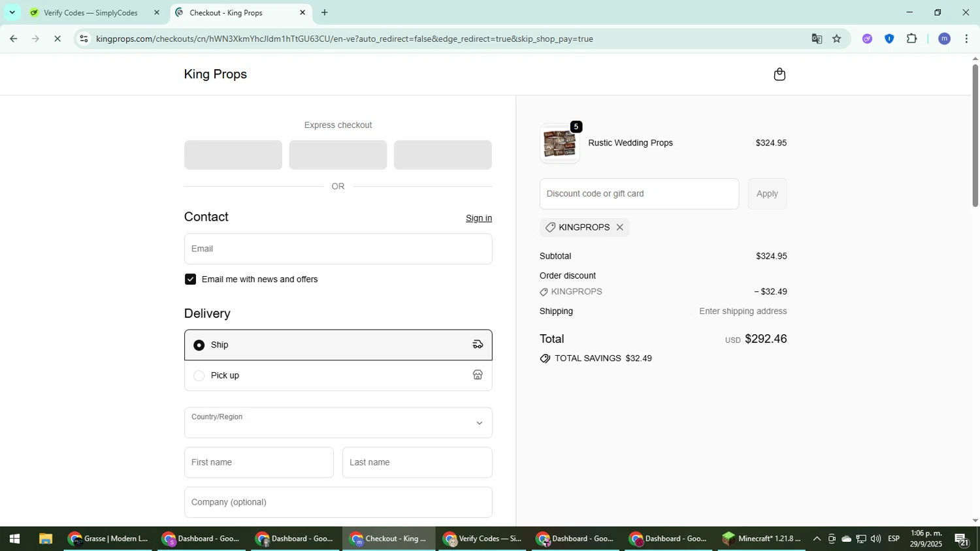This screenshot has height=551, width=980.
Task: Expand the Country/Region dropdown
Action: pos(338,423)
